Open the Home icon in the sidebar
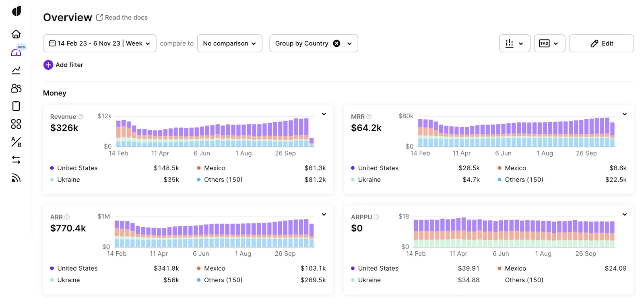The image size is (644, 298). (x=16, y=34)
